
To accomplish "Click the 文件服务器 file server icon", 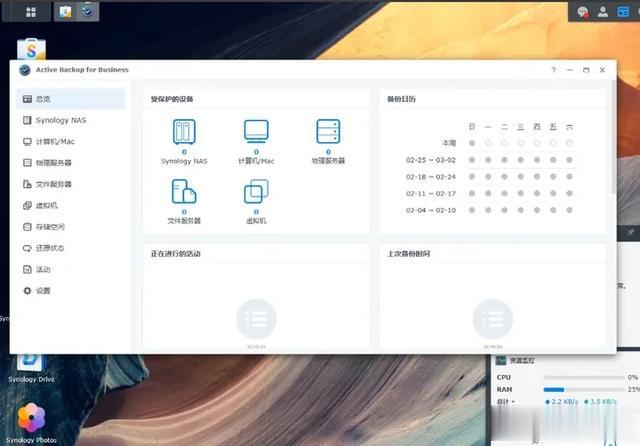I will [x=184, y=191].
